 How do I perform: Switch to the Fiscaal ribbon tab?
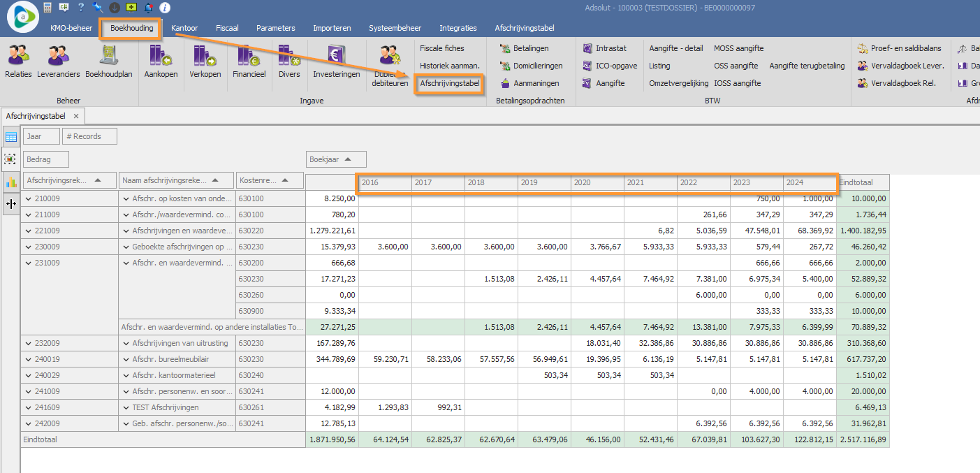click(227, 28)
